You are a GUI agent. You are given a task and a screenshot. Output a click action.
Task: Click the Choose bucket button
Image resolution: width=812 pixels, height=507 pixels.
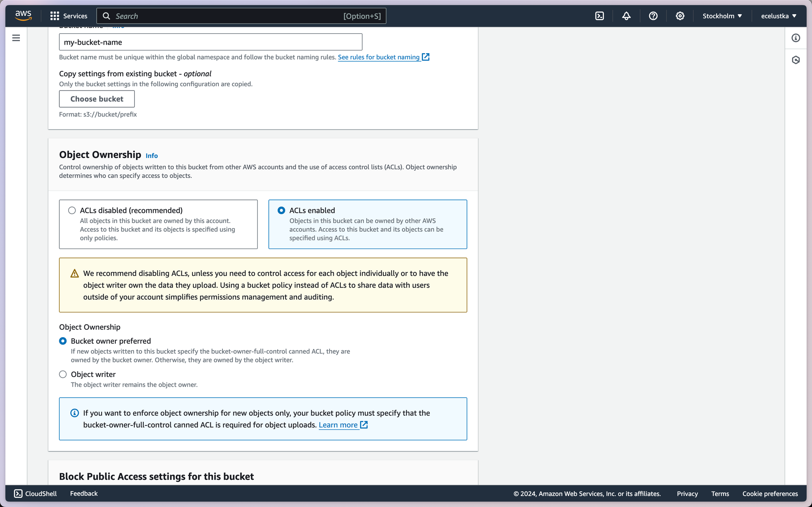coord(97,99)
